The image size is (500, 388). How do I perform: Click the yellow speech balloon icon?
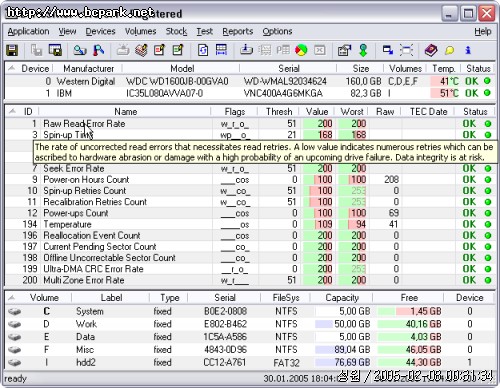point(449,50)
